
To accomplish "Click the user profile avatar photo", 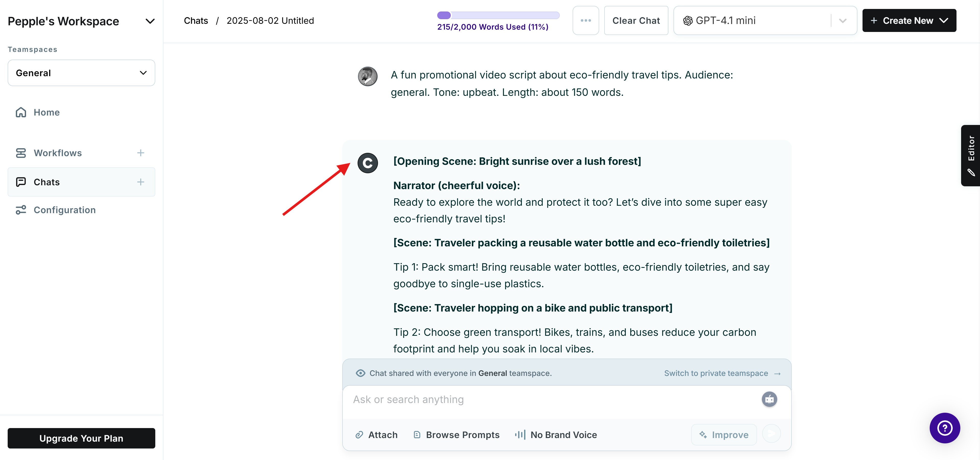I will point(368,76).
